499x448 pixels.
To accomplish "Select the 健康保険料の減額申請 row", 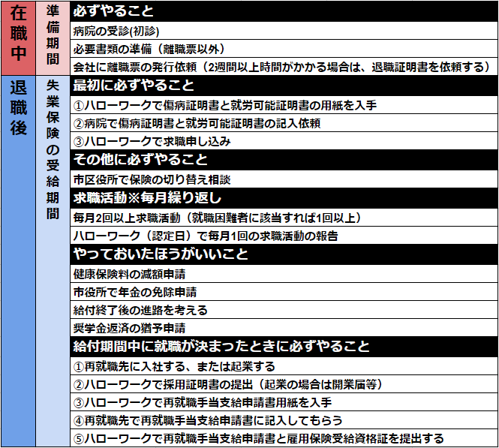I will [x=284, y=274].
